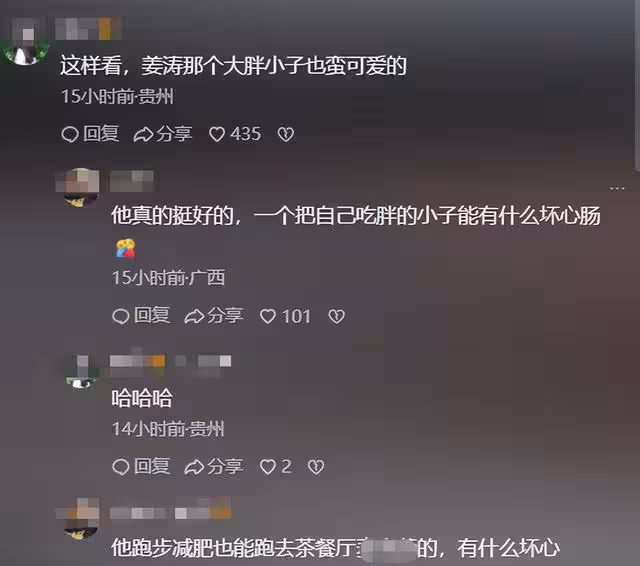Open avatar of the 他跑步减肥 commenter
640x566 pixels.
[x=80, y=518]
